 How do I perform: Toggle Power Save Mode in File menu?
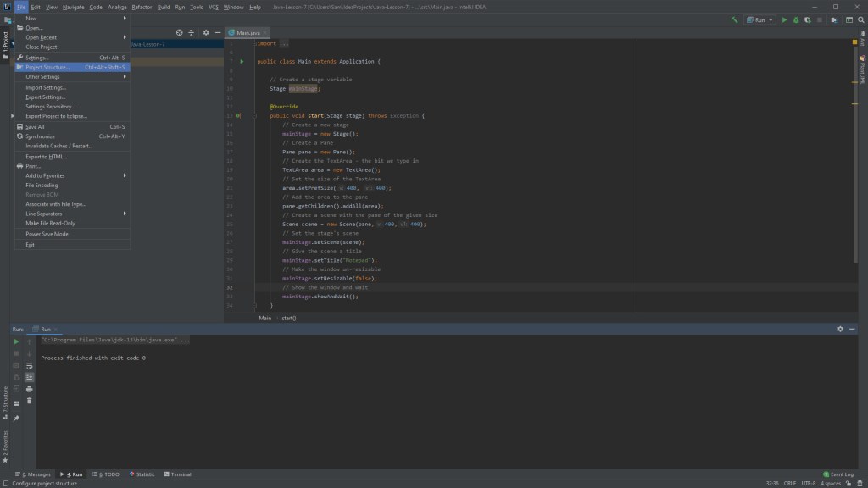pos(47,234)
